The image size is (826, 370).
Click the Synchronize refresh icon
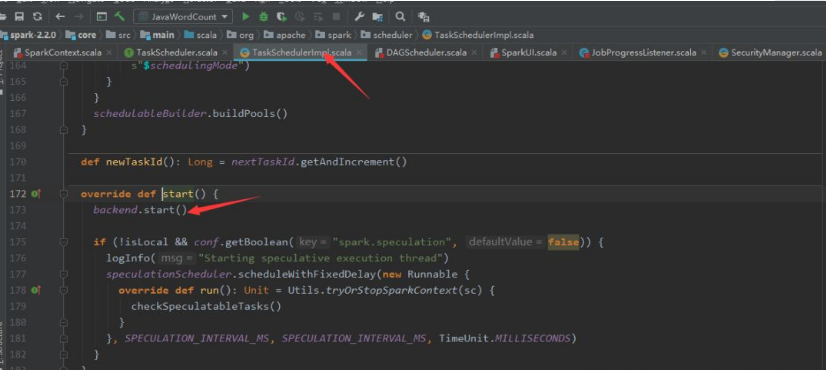coord(37,17)
